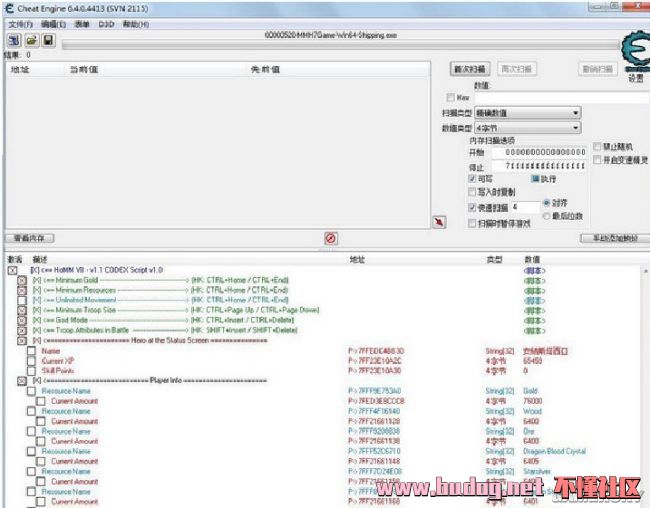Open the 扫描类型 dropdown
Image resolution: width=650 pixels, height=508 pixels.
pos(528,113)
